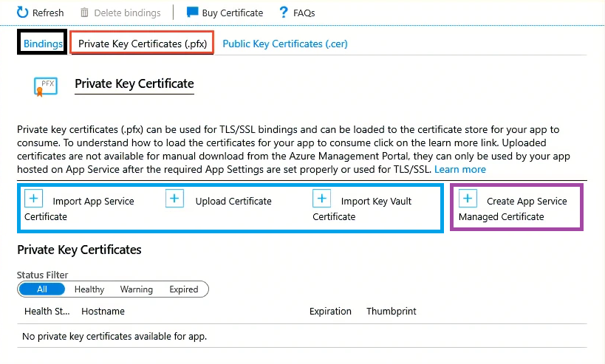Filter certificates by Healthy status

pyautogui.click(x=89, y=289)
